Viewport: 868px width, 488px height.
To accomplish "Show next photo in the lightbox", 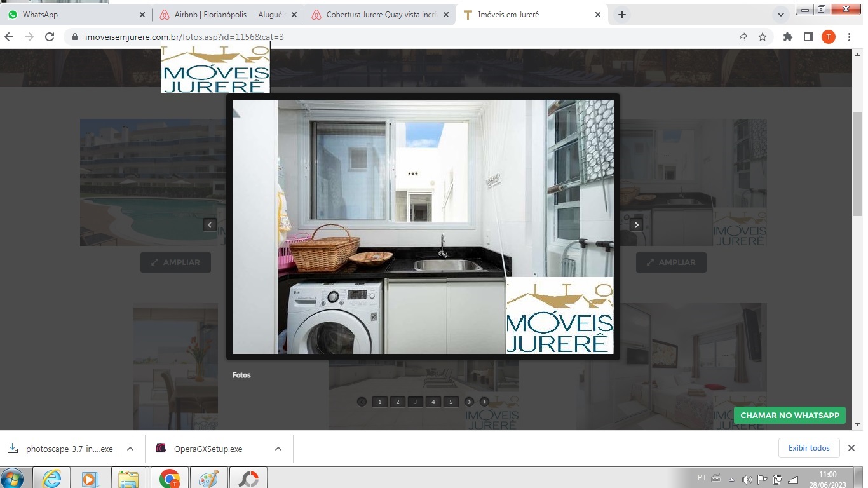I will [636, 224].
